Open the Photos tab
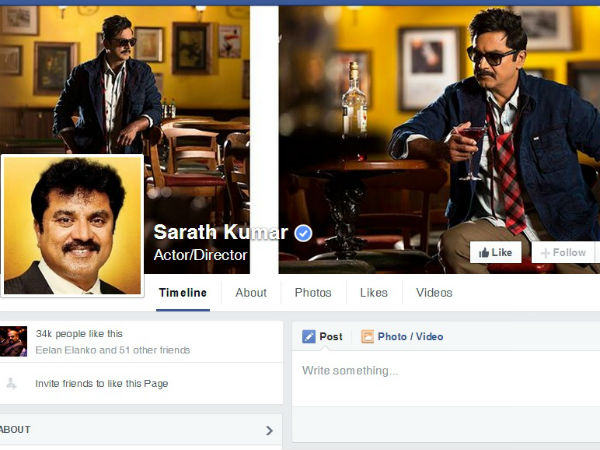600x450 pixels. coord(313,293)
